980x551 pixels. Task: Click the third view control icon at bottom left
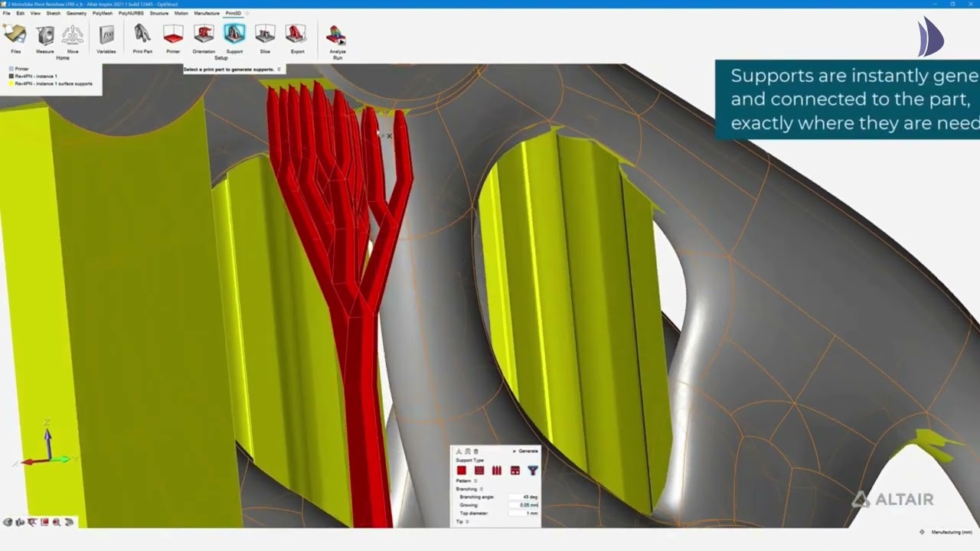point(32,522)
